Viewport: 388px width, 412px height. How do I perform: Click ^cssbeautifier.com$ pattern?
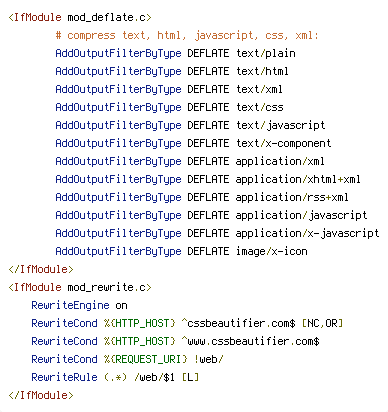(x=238, y=323)
